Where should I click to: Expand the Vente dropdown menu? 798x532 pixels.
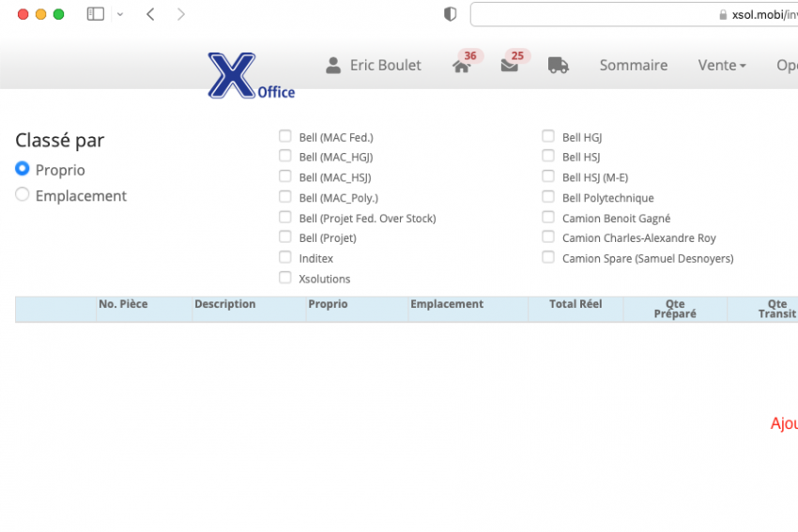[x=722, y=66]
